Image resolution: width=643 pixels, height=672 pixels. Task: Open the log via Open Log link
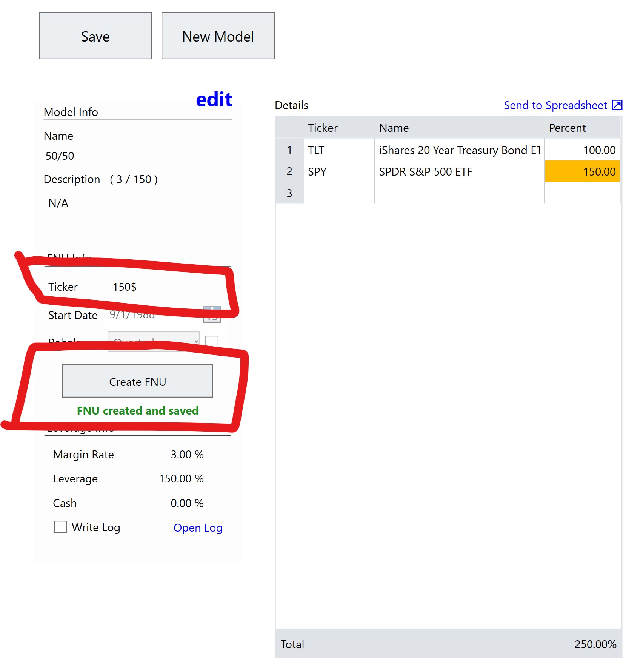tap(198, 527)
